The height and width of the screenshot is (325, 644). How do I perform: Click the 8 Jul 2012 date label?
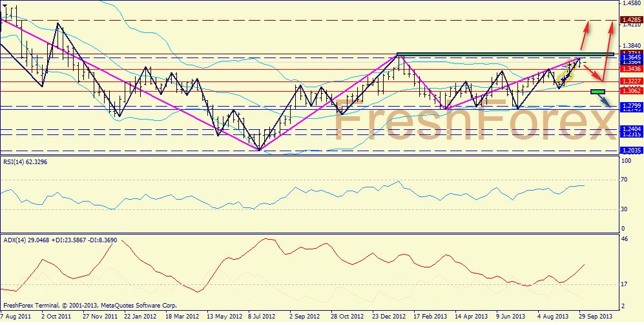pyautogui.click(x=262, y=317)
